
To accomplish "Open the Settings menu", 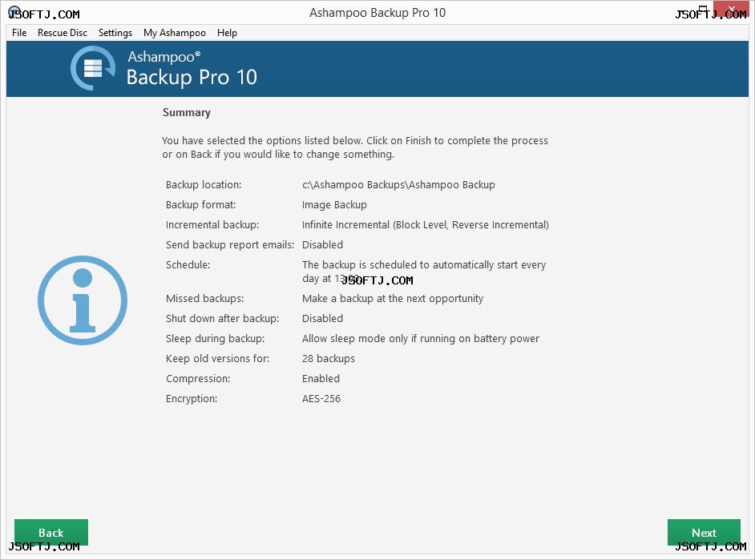I will pyautogui.click(x=115, y=33).
